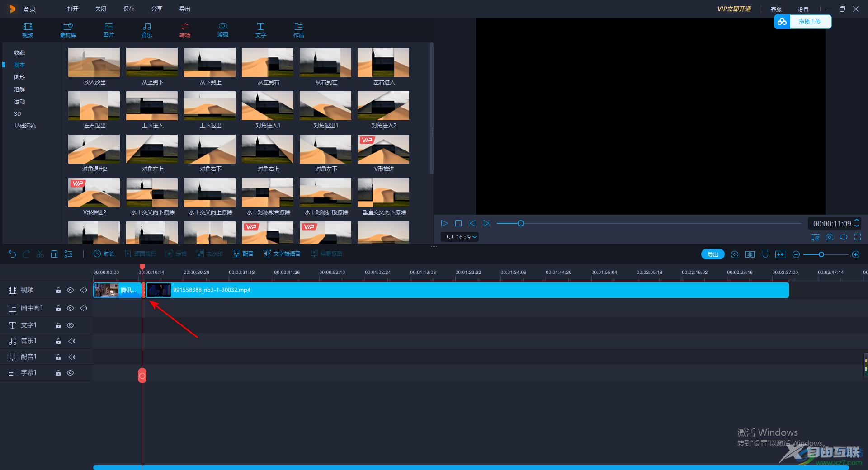Screen dimensions: 868x470
Task: Mute the 视频 track audio
Action: click(84, 290)
